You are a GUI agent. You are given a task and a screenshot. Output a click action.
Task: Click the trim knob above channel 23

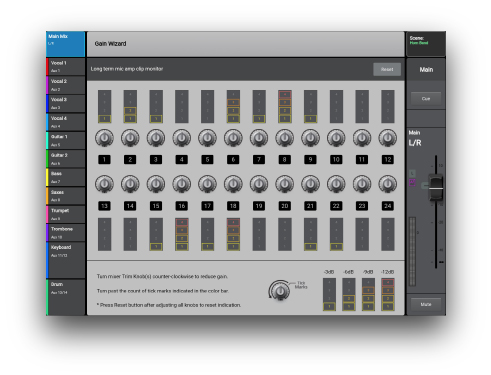click(362, 184)
